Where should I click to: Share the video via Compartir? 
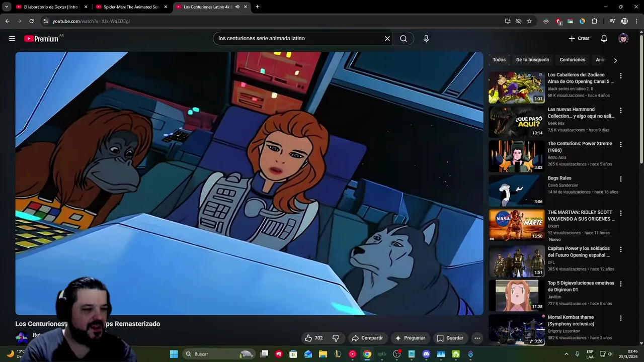point(367,338)
